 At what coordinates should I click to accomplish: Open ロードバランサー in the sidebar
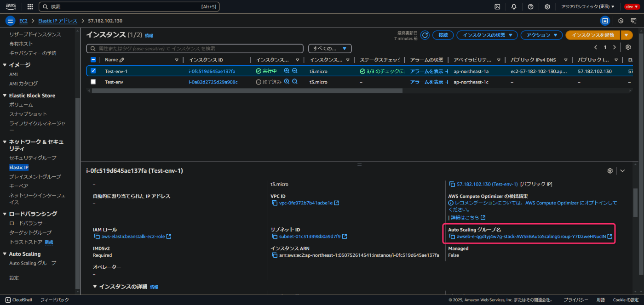click(28, 223)
